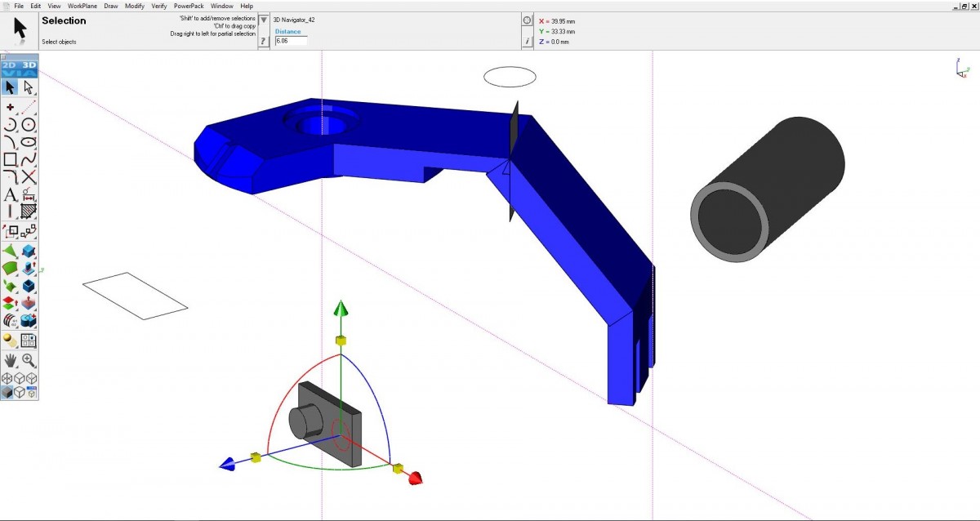Click the red X-axis arrow handle
This screenshot has width=980, height=521.
[x=415, y=479]
